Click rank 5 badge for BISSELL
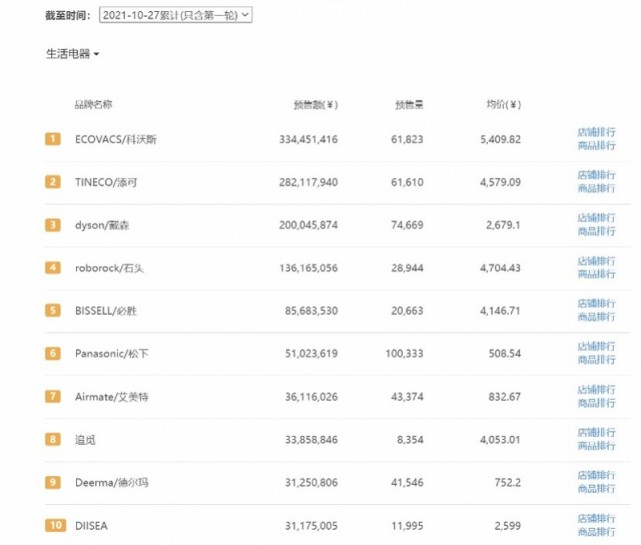Screen dimensions: 641x545 [53, 310]
